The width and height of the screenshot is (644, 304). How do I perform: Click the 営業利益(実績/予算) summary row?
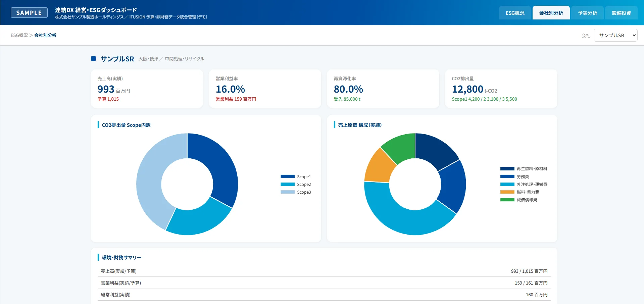pyautogui.click(x=324, y=283)
